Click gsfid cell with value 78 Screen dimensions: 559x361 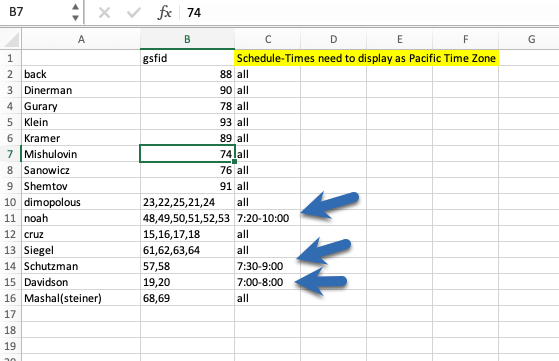(x=188, y=106)
